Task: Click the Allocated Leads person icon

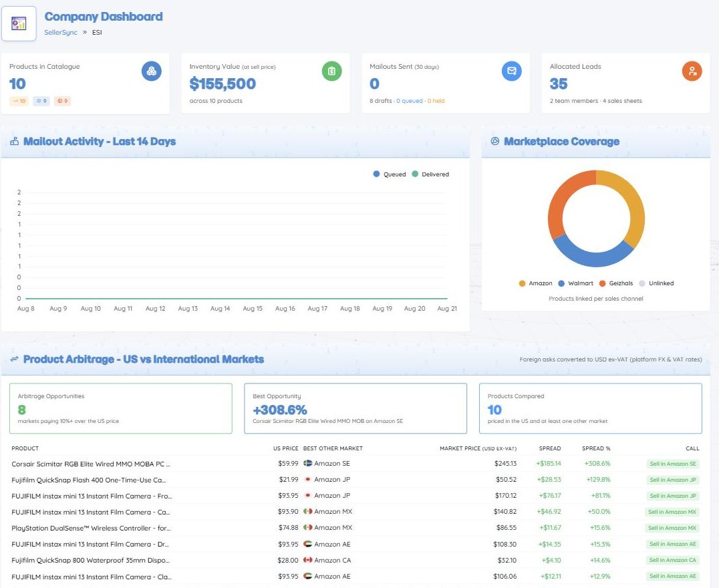Action: tap(692, 71)
